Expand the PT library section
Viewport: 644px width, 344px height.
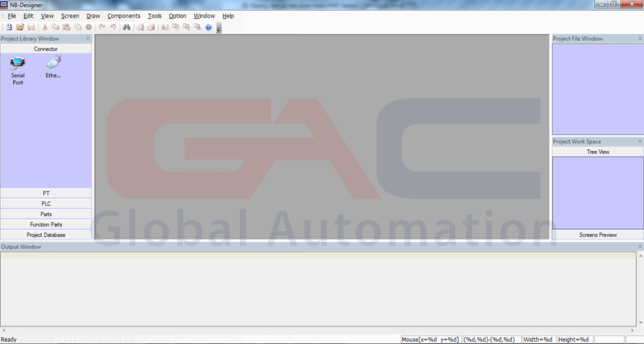tap(46, 193)
